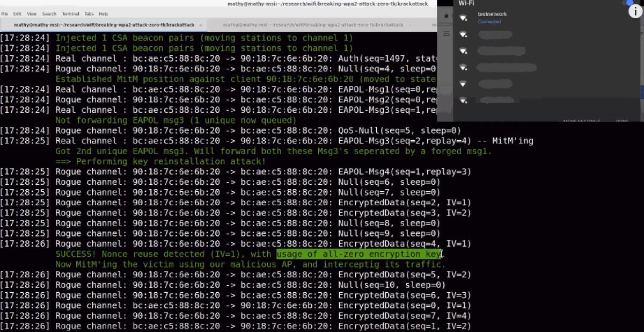The image size is (644, 332).
Task: Open the Terminal menu
Action: coord(70,15)
